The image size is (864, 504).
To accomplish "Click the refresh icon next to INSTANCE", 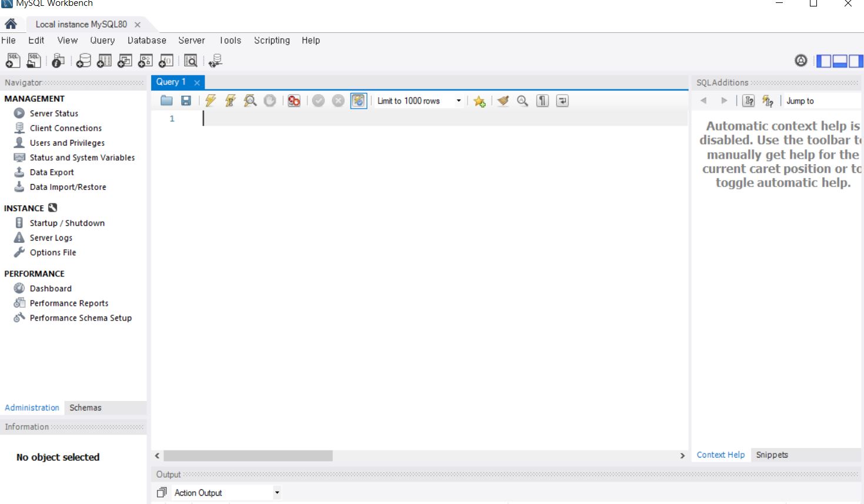I will click(53, 208).
